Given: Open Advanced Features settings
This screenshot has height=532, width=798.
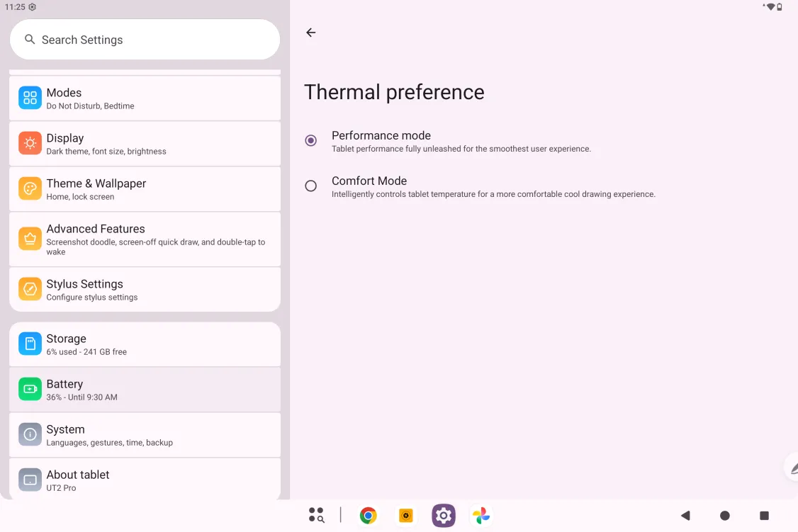Looking at the screenshot, I should pos(145,239).
